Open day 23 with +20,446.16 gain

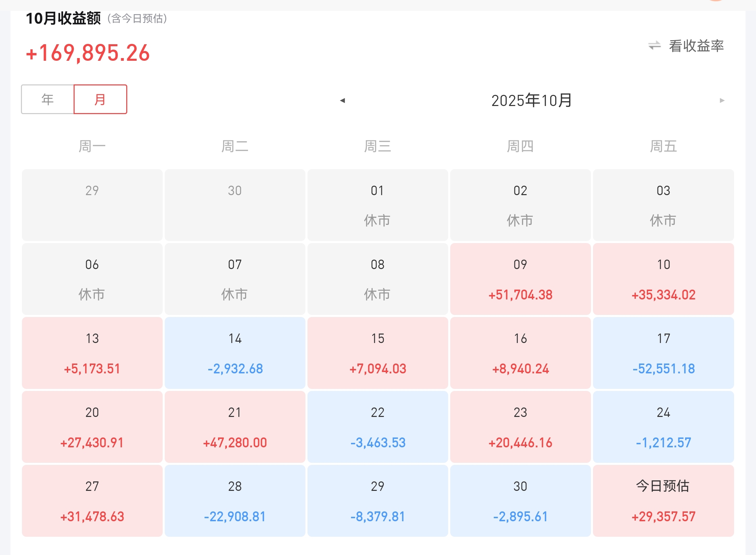pyautogui.click(x=520, y=427)
